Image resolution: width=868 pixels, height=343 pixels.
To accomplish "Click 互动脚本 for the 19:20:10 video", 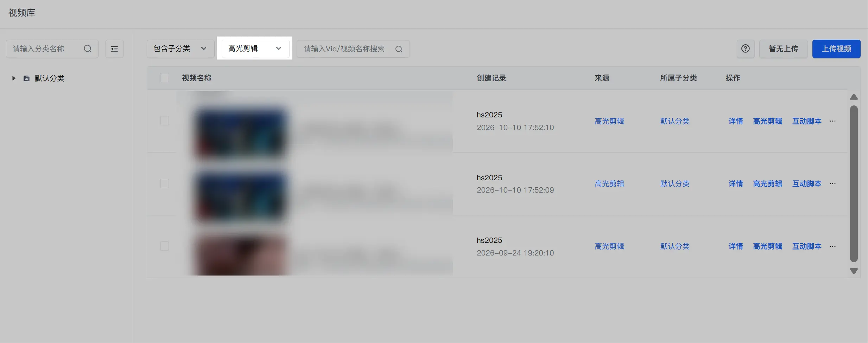I will [x=807, y=246].
